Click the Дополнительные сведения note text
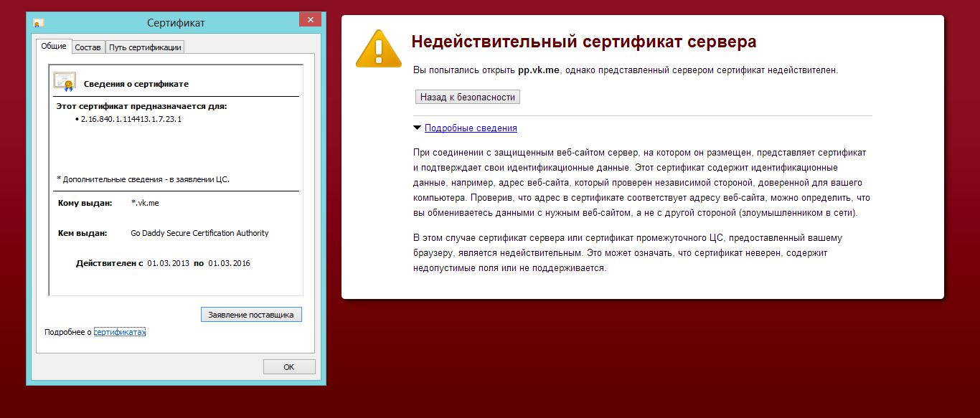This screenshot has width=980, height=418. [143, 179]
